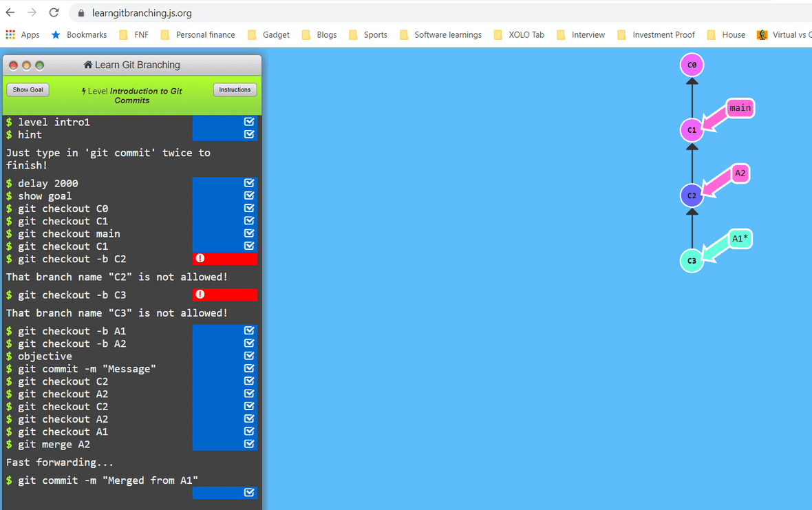Select the A1* branch label
812x510 pixels.
coord(740,239)
